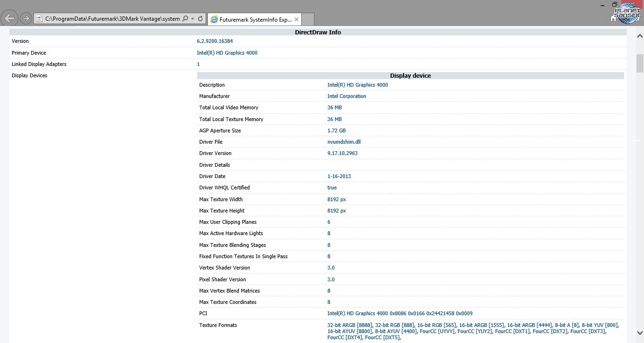Select the Futuremark SystemInfo Exp... tab

point(254,19)
